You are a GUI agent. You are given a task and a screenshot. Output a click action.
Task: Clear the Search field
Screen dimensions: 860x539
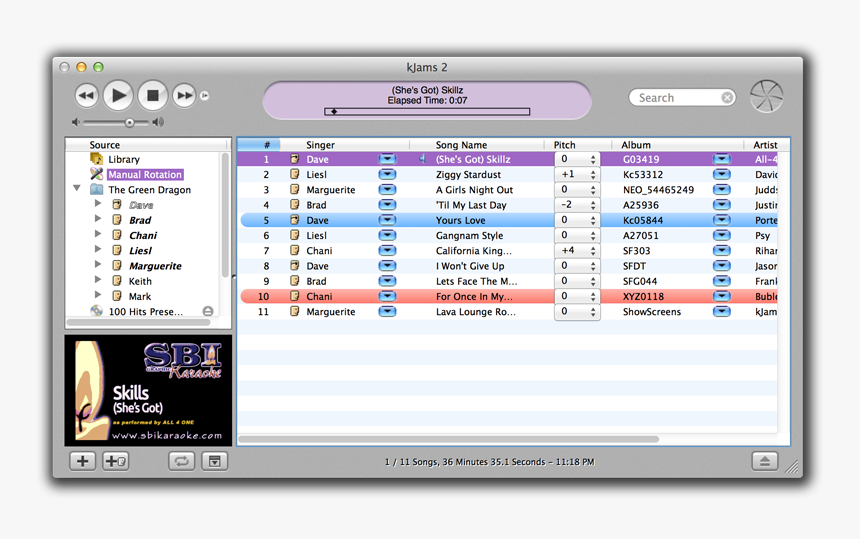pyautogui.click(x=727, y=98)
